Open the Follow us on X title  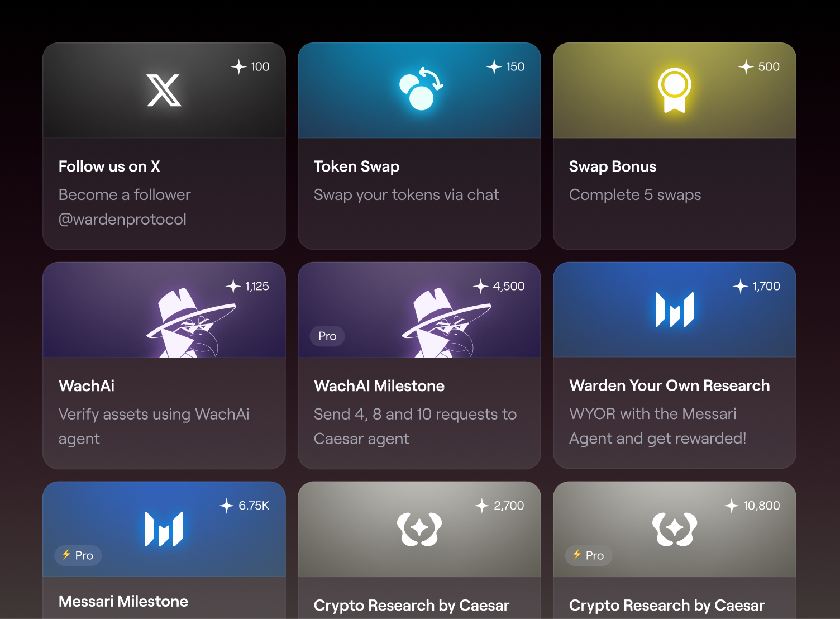[109, 166]
